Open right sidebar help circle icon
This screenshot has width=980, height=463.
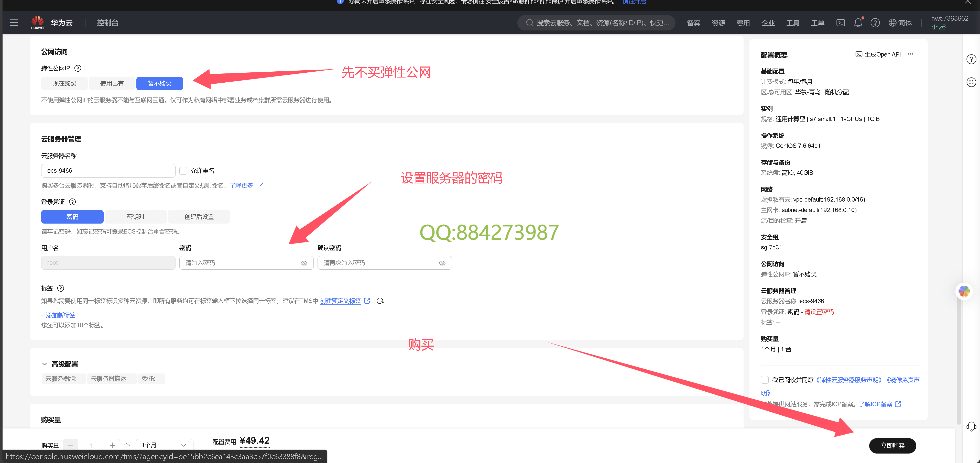971,59
